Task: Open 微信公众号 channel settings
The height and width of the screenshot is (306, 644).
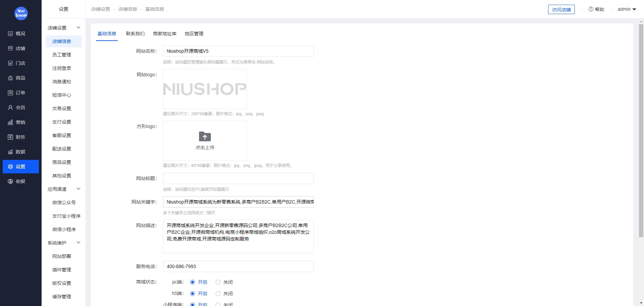Action: (x=64, y=203)
